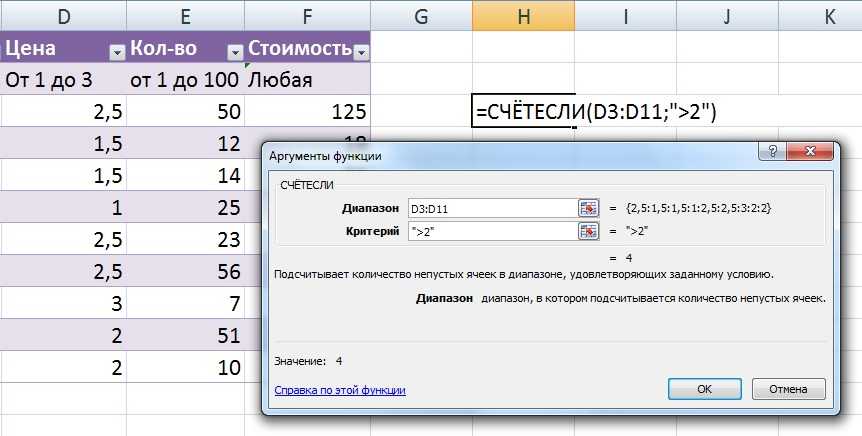Viewport: 862px width, 436px height.
Task: Cancel the dialog with Отмена
Action: coord(788,389)
